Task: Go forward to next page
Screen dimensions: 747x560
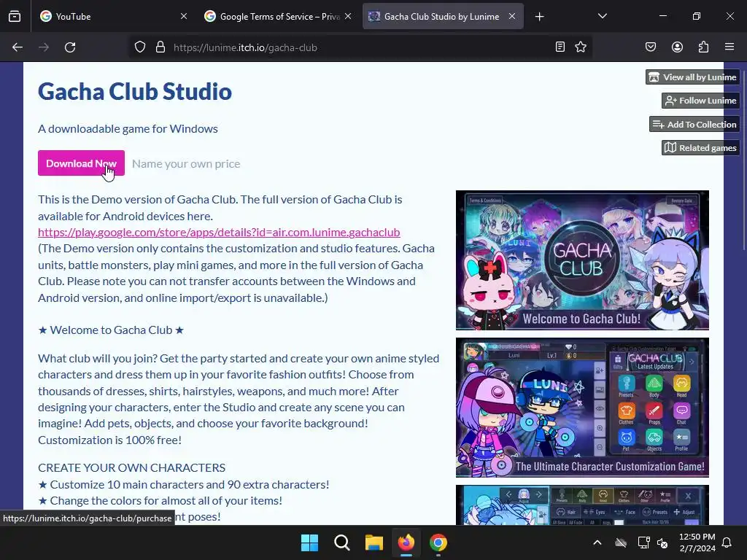Action: tap(44, 47)
